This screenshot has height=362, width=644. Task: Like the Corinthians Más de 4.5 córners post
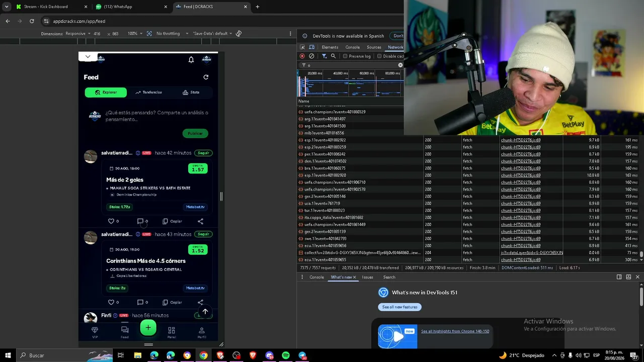[111, 302]
